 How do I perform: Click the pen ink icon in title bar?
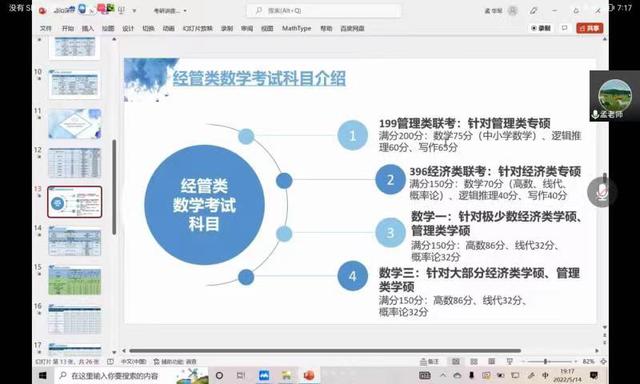533,11
